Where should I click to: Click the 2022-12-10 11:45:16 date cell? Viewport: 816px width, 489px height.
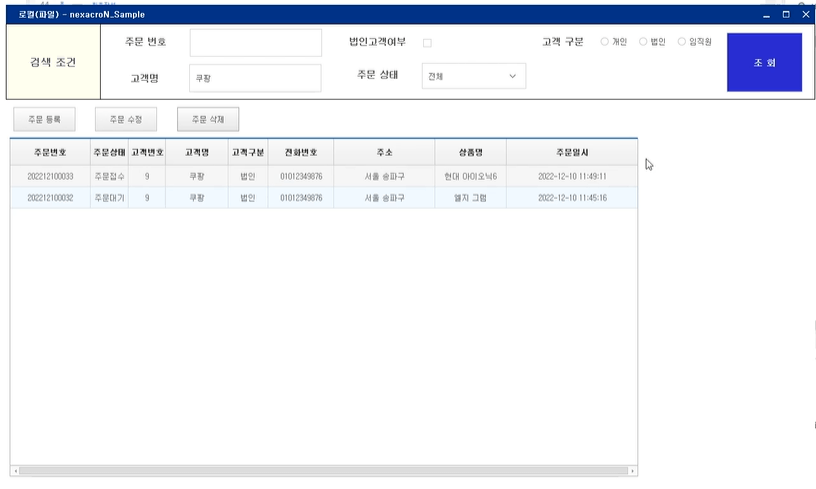[x=572, y=198]
